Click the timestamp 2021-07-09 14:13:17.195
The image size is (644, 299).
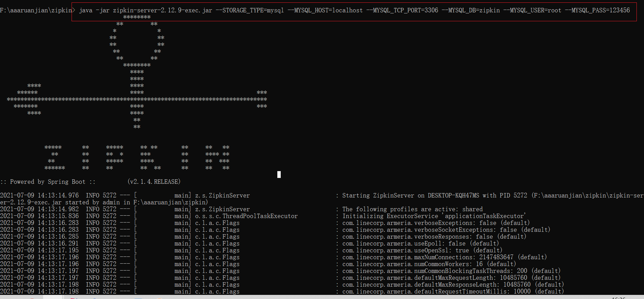(39, 250)
